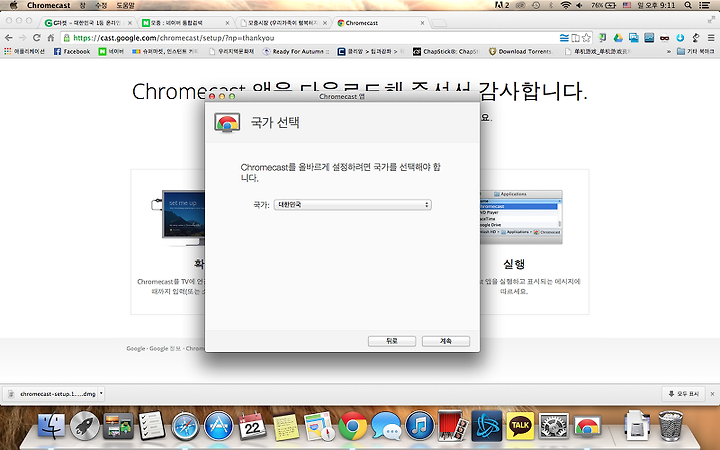The width and height of the screenshot is (720, 450).
Task: Open Chrome's hamburger menu
Action: [x=711, y=38]
